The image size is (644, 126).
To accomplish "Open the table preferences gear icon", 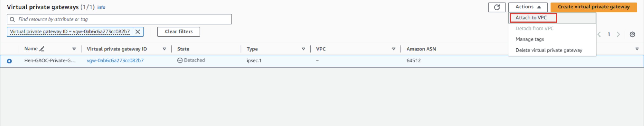I will [x=632, y=34].
